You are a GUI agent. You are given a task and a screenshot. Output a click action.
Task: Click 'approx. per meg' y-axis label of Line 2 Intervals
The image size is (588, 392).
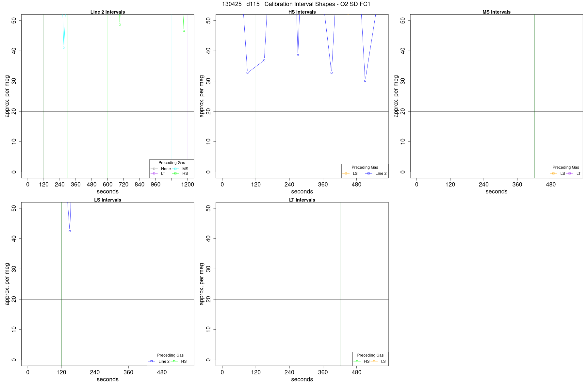7,96
